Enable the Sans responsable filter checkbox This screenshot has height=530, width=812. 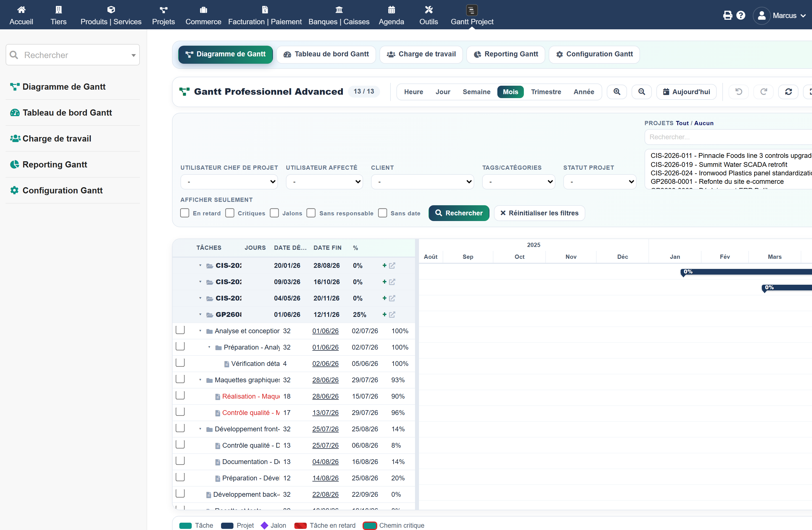pyautogui.click(x=311, y=213)
